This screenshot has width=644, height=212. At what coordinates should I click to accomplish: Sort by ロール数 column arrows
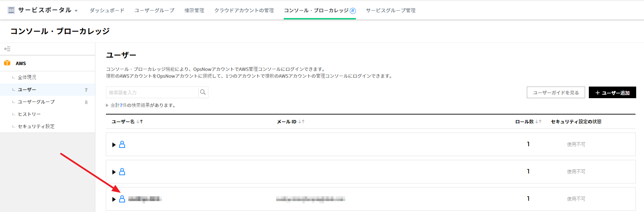coord(538,122)
